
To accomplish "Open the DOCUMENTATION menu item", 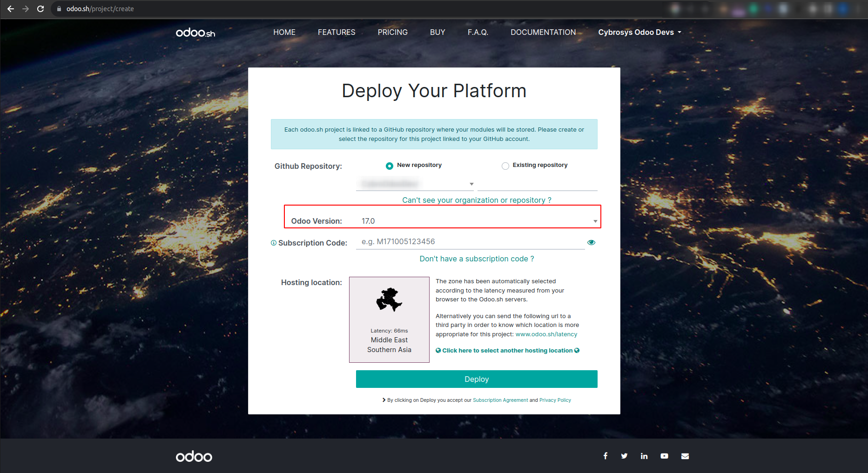I will pyautogui.click(x=543, y=32).
